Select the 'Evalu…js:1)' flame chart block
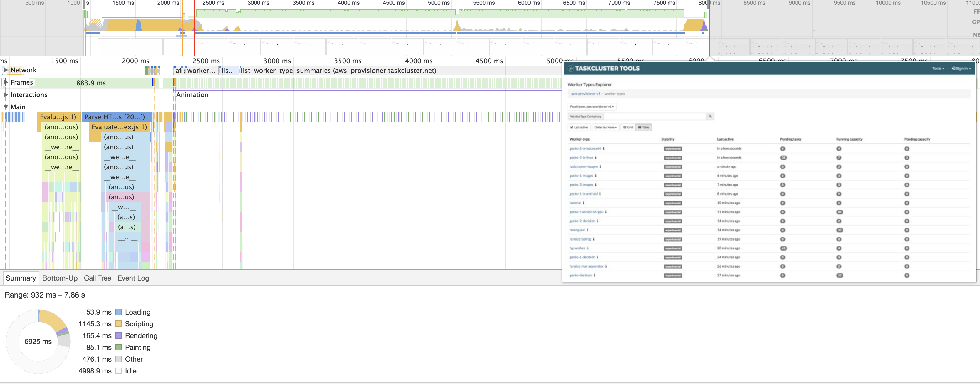Screen dimensions: 980x384 click(x=58, y=117)
